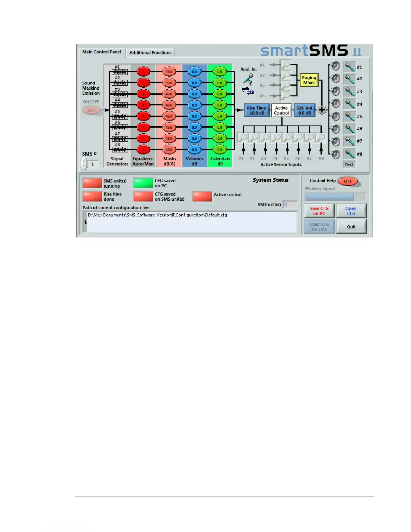This screenshot has height=532, width=411.
Task: Open the Paging Mixer block
Action: (x=309, y=80)
